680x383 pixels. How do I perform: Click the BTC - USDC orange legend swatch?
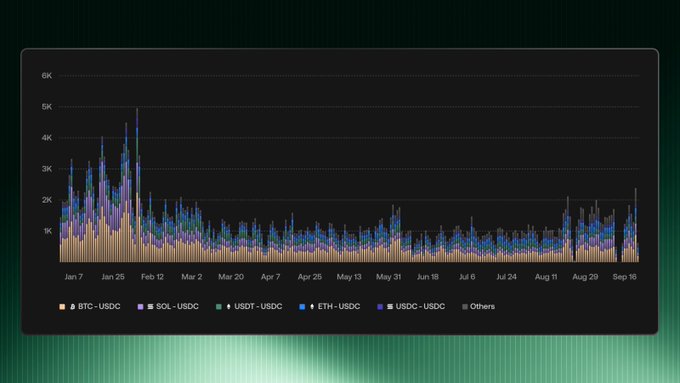click(62, 307)
